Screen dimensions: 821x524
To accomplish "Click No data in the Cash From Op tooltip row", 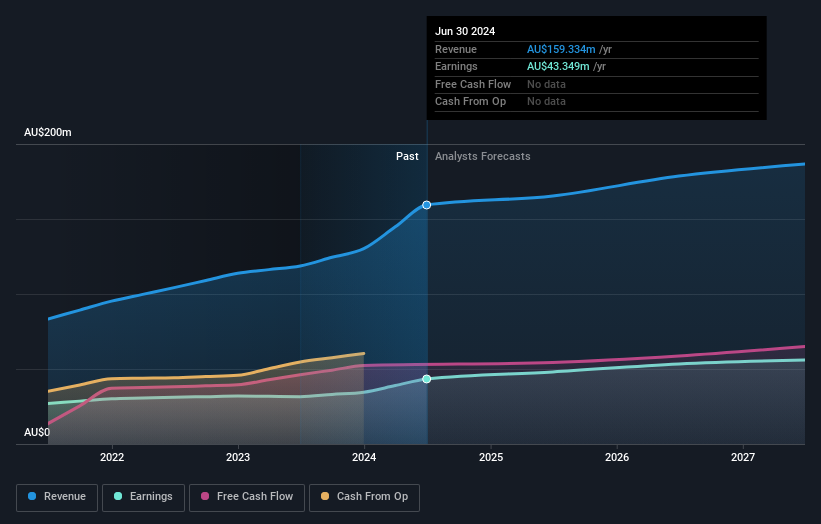I will click(x=546, y=102).
